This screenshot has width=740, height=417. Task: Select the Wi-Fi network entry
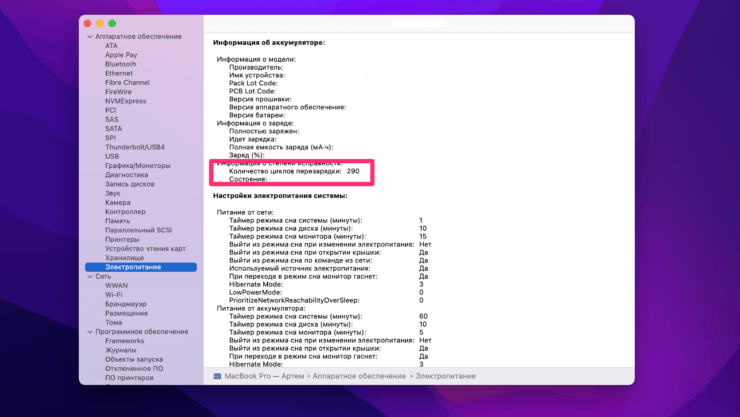tap(113, 295)
